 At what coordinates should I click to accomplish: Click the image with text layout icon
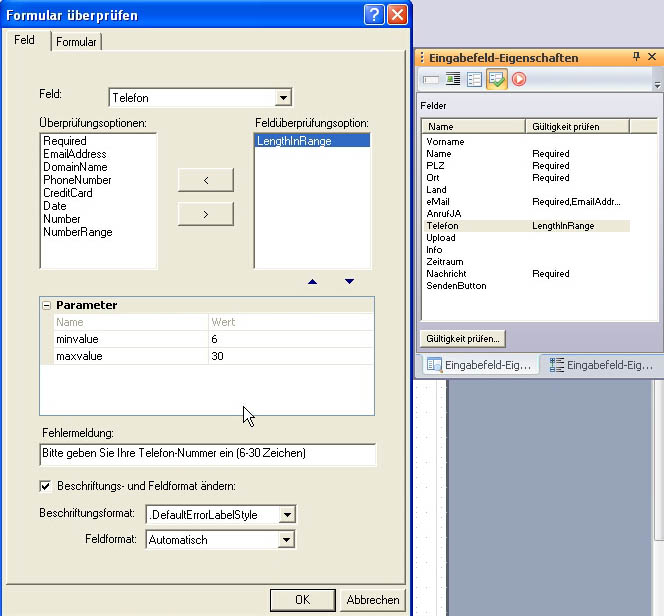pyautogui.click(x=452, y=79)
